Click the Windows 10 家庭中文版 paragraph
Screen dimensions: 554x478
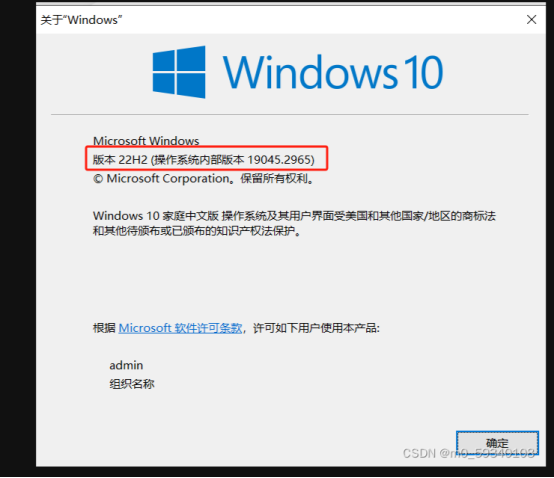point(294,223)
